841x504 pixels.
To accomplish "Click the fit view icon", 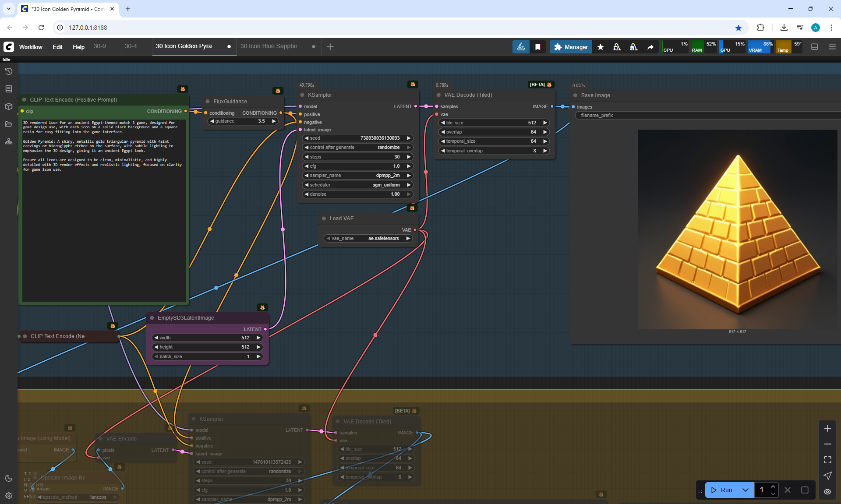I will (827, 460).
